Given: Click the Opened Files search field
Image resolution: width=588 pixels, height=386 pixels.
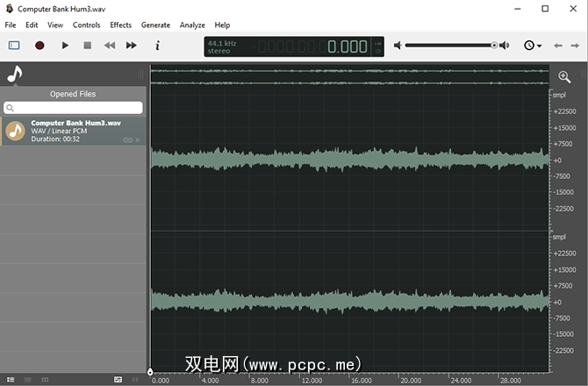Looking at the screenshot, I should tap(74, 108).
